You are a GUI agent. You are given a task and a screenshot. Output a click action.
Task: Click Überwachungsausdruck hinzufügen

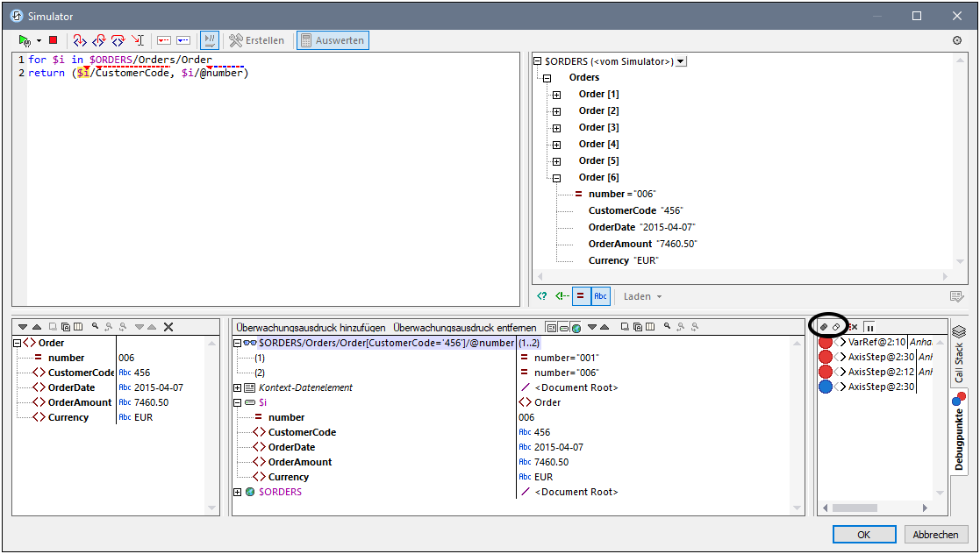(x=311, y=327)
